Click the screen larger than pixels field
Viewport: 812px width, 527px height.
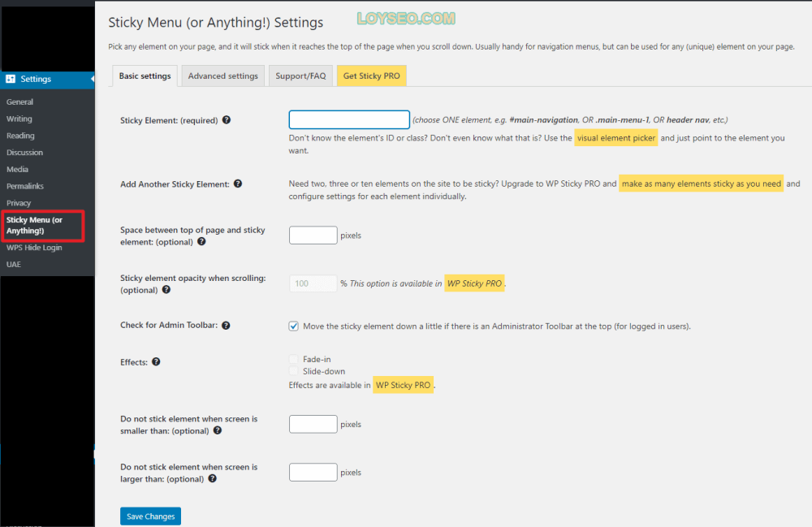tap(313, 472)
